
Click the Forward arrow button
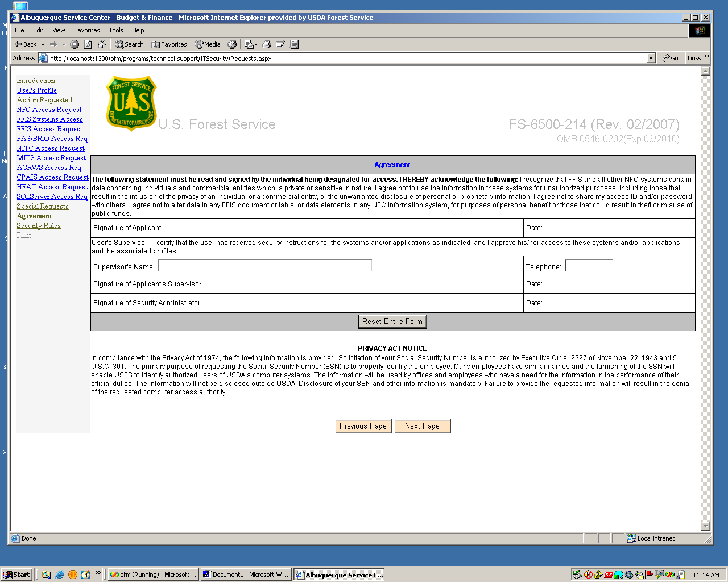(x=53, y=44)
